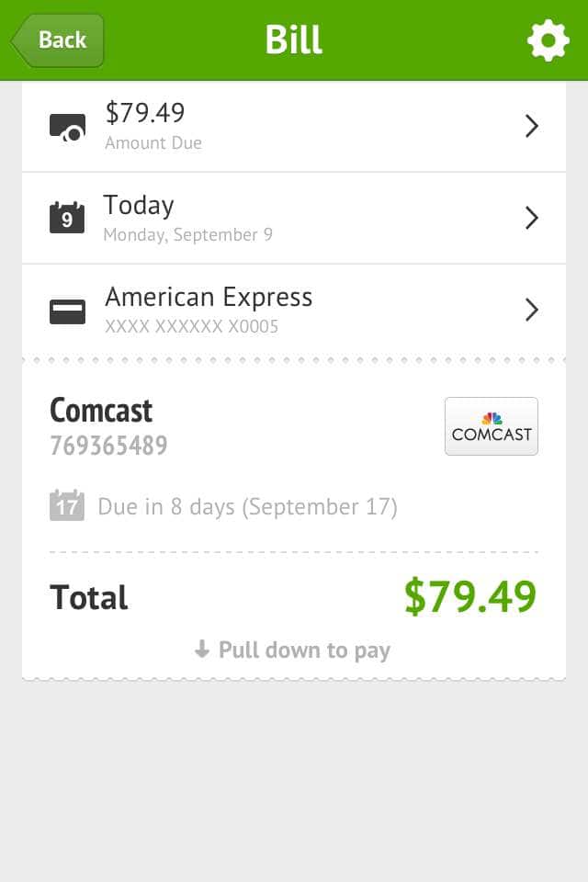Click the due date calendar icon showing 17
Screen dimensions: 588x882
pyautogui.click(x=67, y=506)
